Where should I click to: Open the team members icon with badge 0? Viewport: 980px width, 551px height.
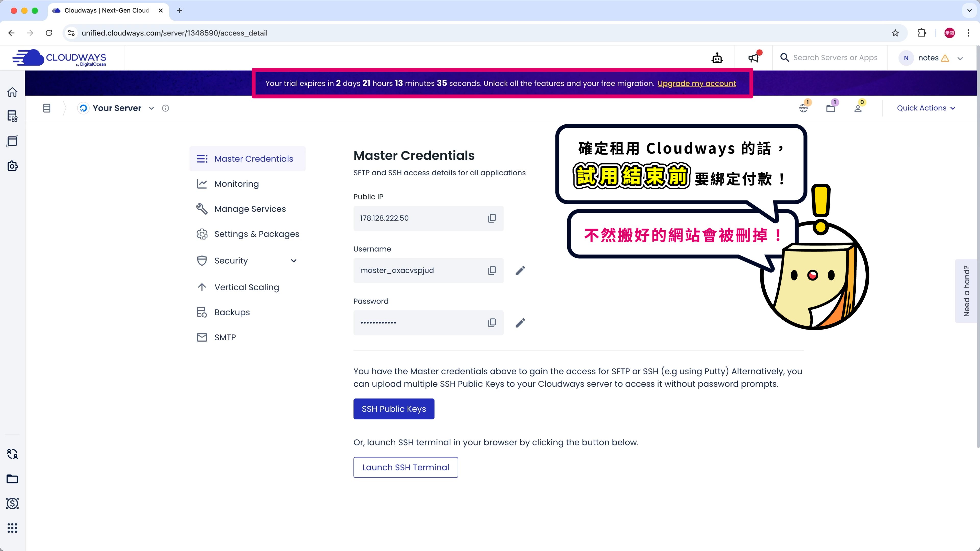tap(858, 108)
